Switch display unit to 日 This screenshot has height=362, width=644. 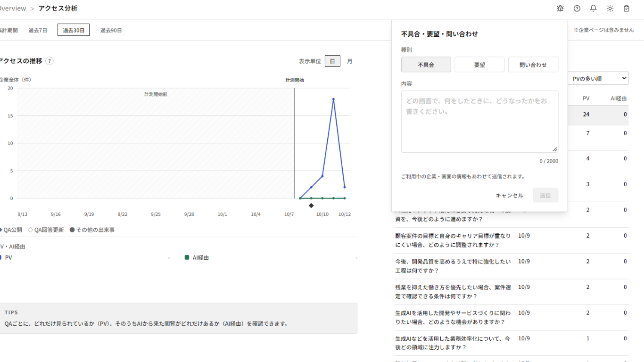332,61
